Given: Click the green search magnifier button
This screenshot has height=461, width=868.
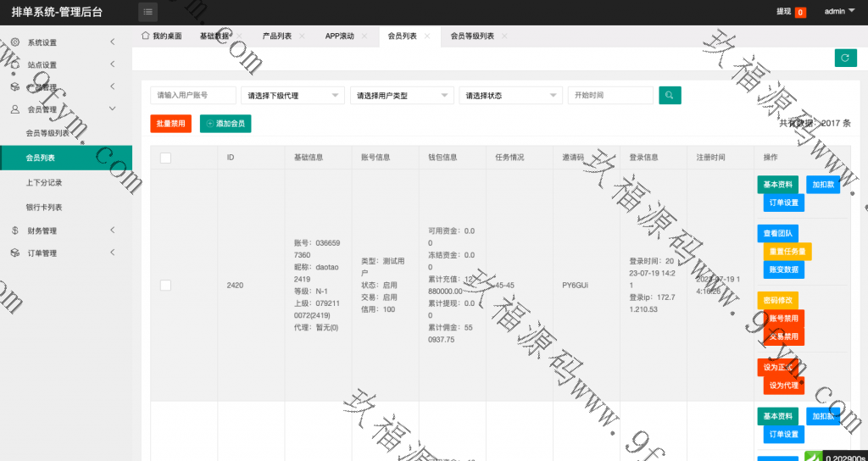Looking at the screenshot, I should 670,96.
